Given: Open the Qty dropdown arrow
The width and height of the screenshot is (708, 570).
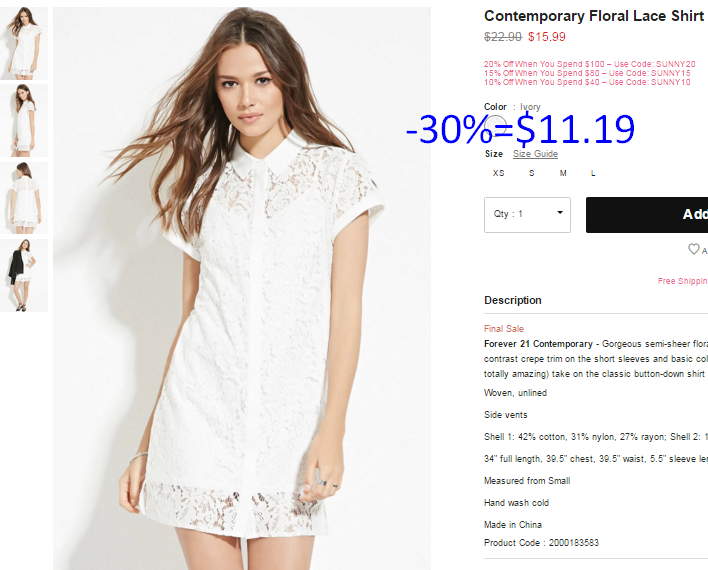Looking at the screenshot, I should point(560,213).
